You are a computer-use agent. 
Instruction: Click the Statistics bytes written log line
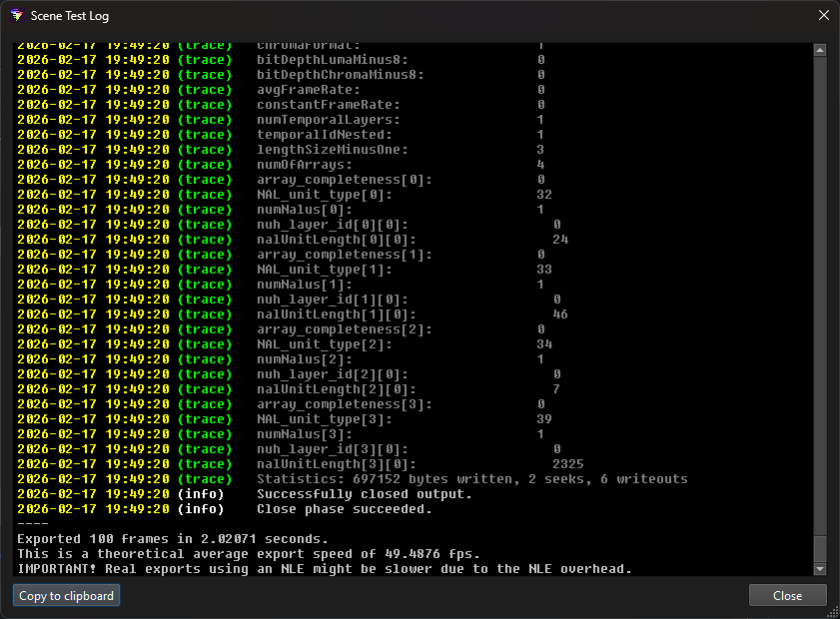pyautogui.click(x=471, y=479)
